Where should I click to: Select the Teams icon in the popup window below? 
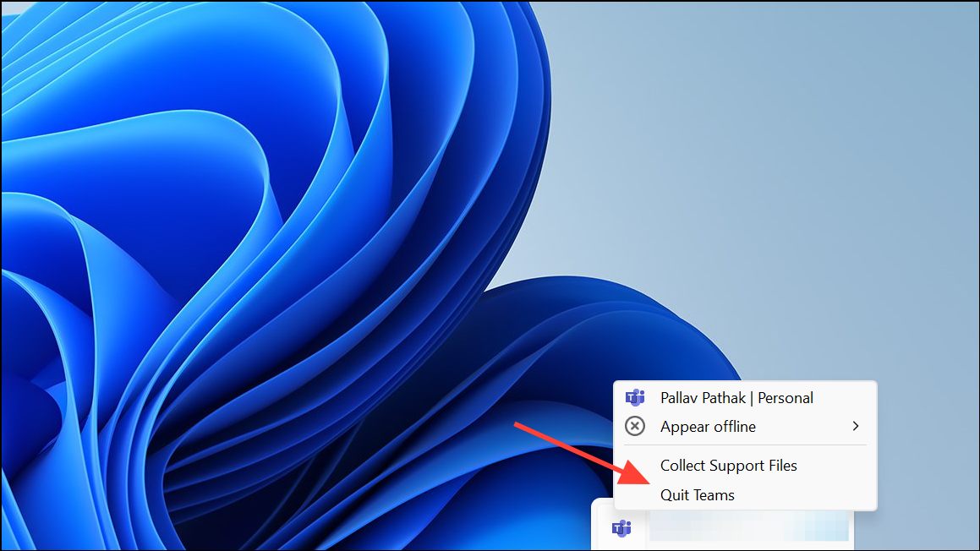[623, 529]
